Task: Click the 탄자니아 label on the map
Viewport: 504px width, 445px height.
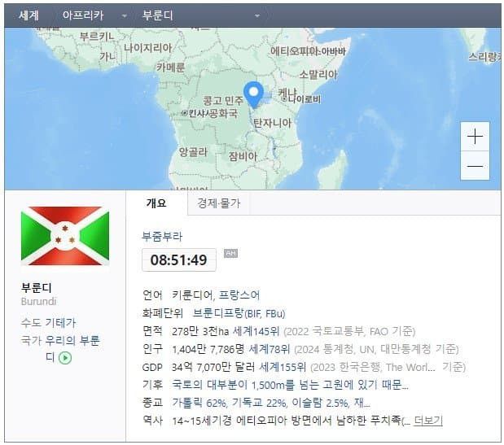Action: pos(272,123)
